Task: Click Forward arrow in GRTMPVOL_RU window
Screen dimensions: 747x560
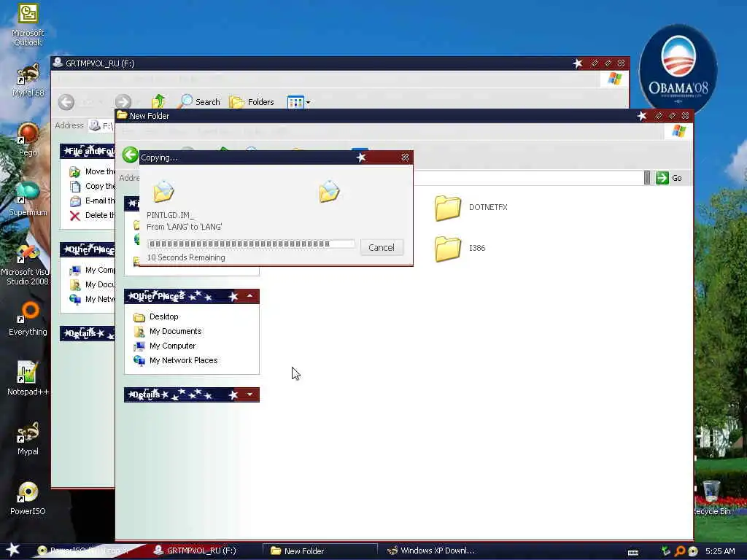Action: click(123, 102)
